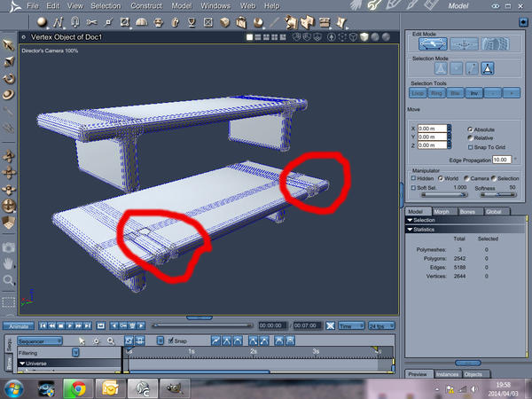This screenshot has height=399, width=532.
Task: Click the polygon selection mode icon
Action: 488,69
